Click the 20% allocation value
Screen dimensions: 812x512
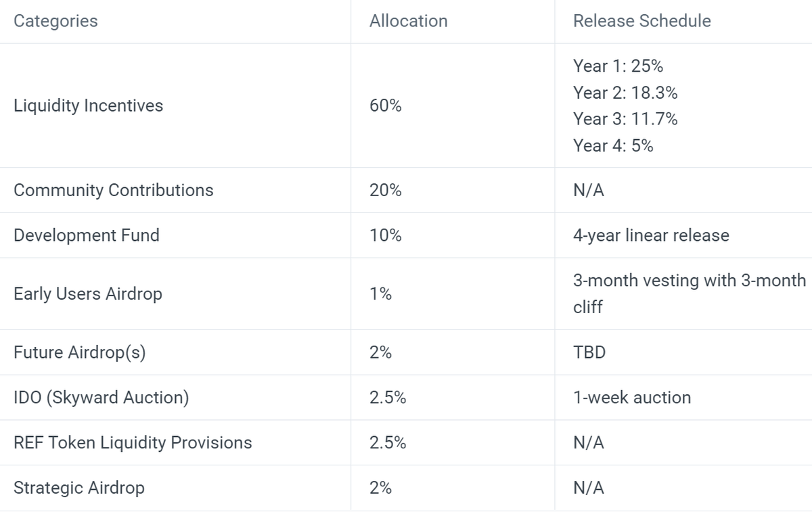[x=386, y=190]
